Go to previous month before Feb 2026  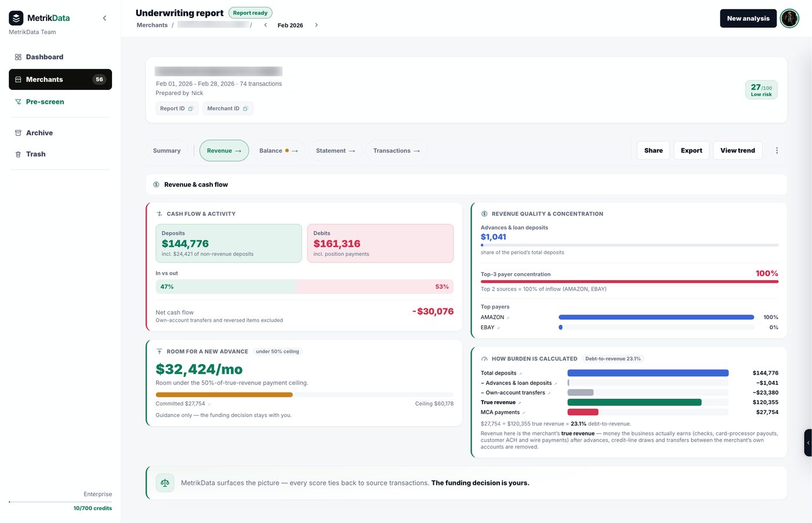tap(266, 25)
